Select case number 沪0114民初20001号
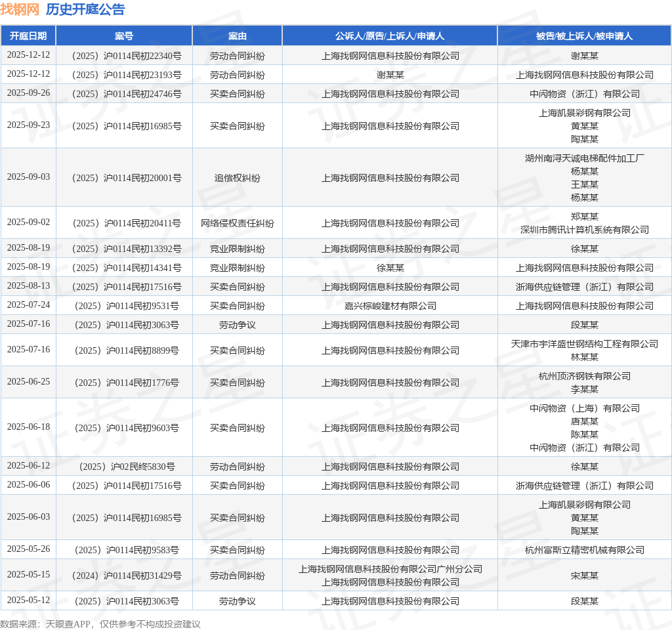 (x=127, y=178)
